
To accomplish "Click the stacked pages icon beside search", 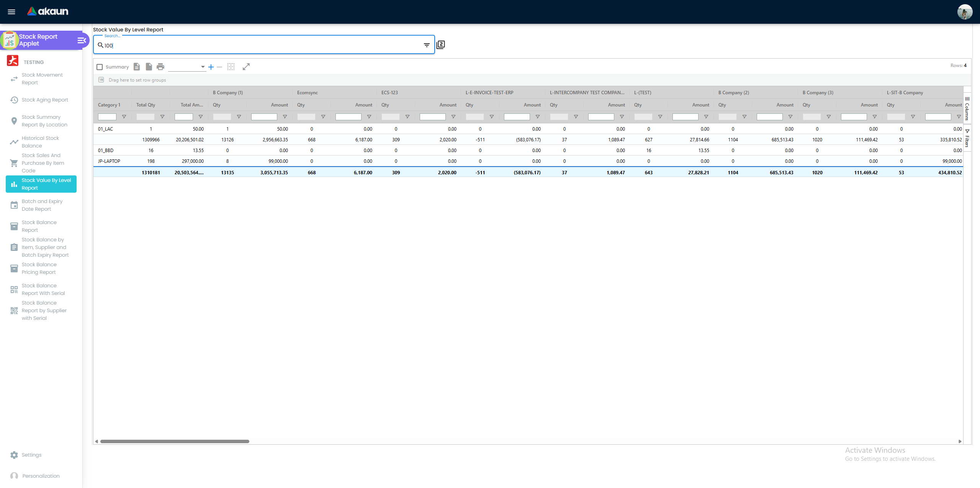I will click(441, 45).
